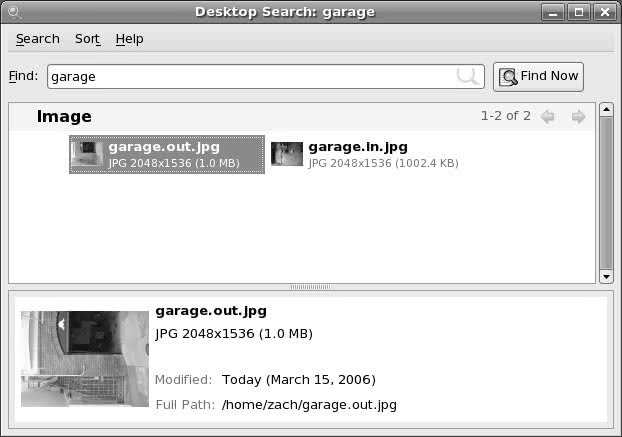This screenshot has height=437, width=622.
Task: Maximize the Desktop Search window
Action: 579,12
